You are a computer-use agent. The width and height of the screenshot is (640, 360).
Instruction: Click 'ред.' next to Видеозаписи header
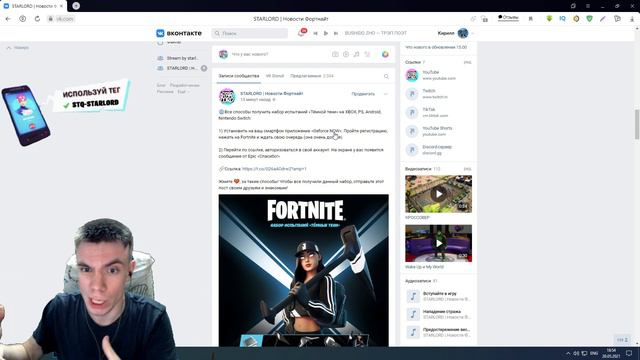pyautogui.click(x=467, y=169)
